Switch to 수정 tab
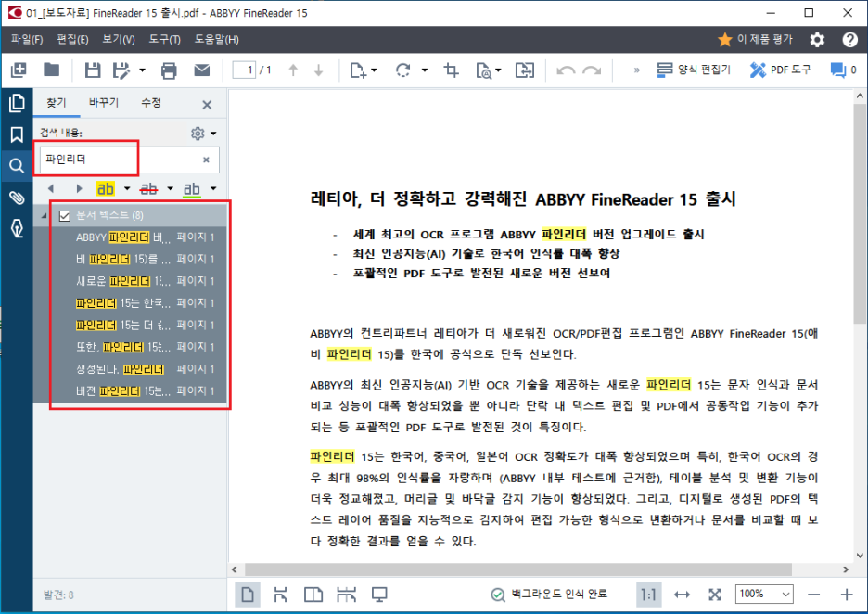 pos(150,102)
